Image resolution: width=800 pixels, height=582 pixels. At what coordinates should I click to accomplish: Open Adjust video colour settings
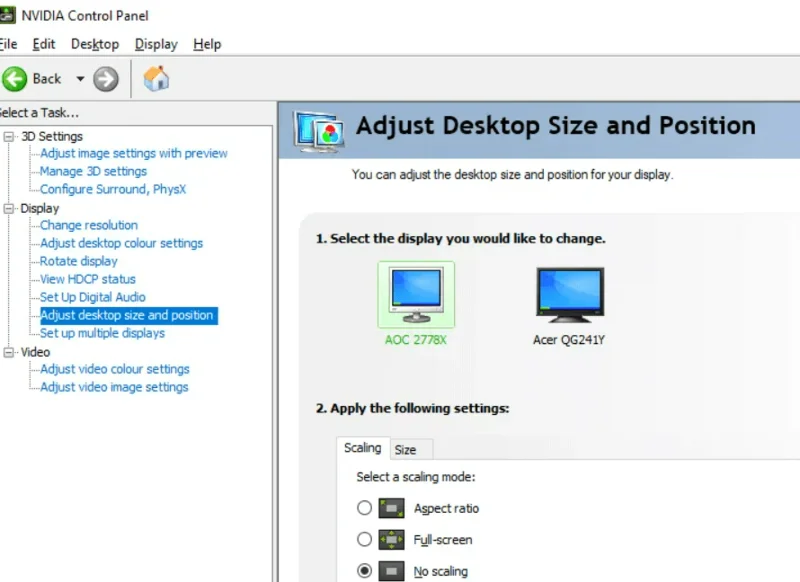115,369
